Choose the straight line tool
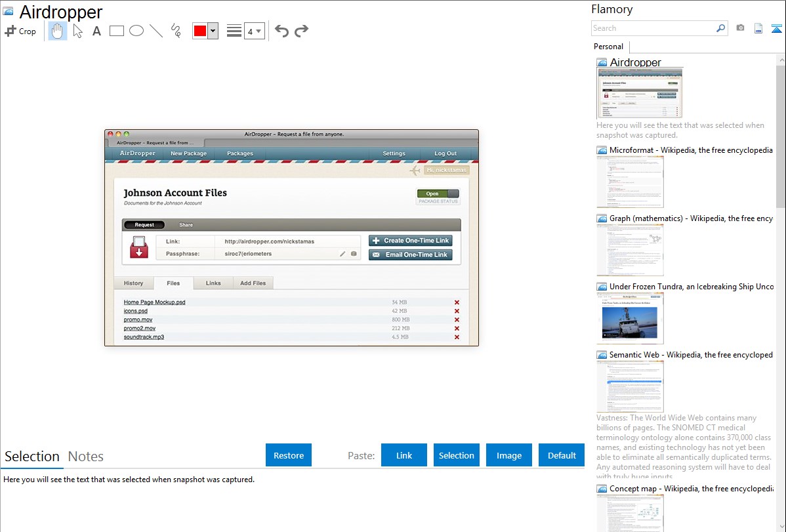The height and width of the screenshot is (532, 786). point(156,31)
